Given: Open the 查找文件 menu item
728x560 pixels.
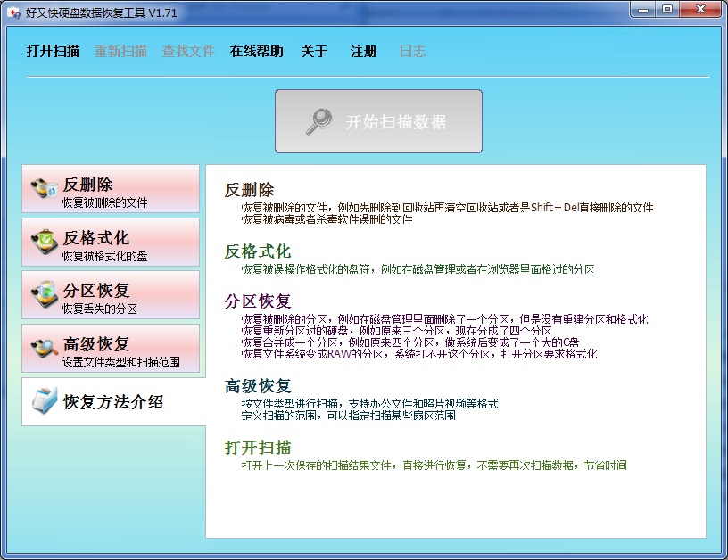Looking at the screenshot, I should tap(187, 52).
